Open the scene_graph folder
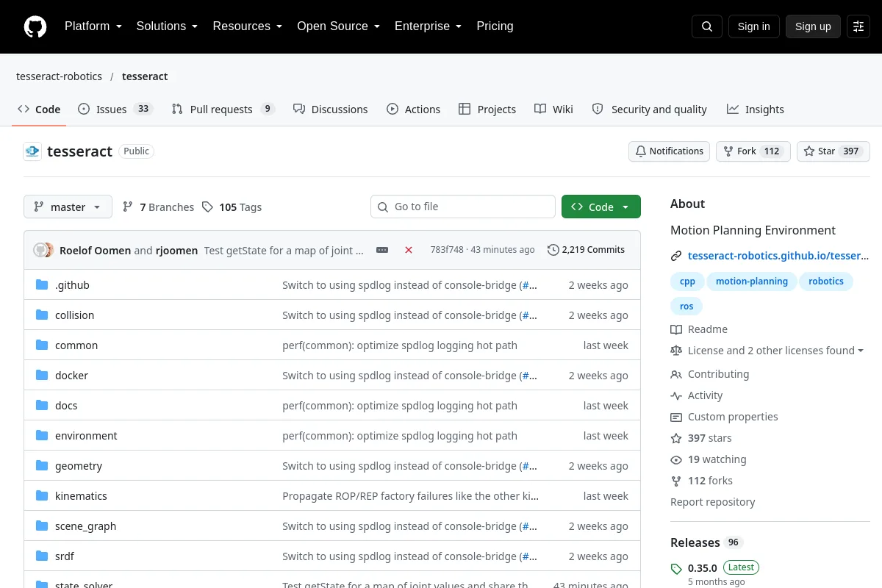This screenshot has width=882, height=588. click(x=85, y=526)
